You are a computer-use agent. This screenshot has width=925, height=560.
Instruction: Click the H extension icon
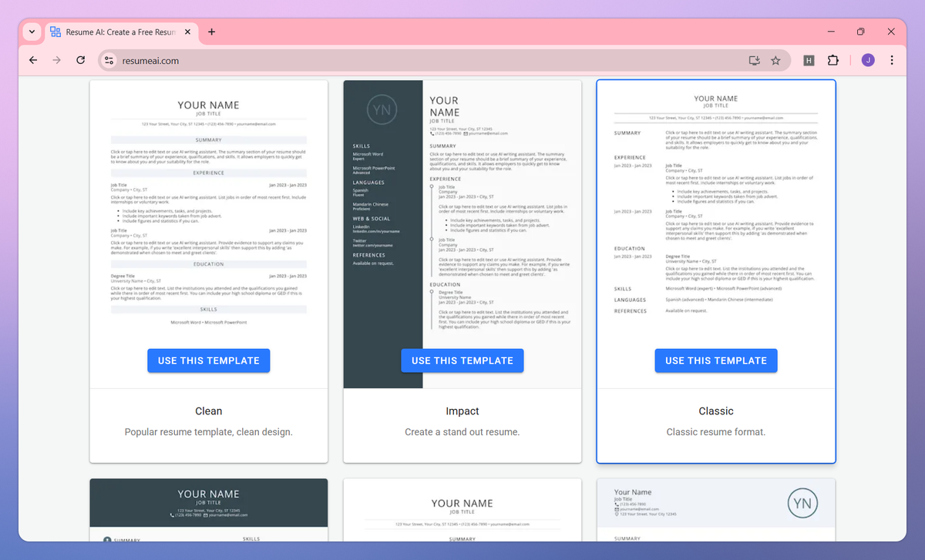coord(809,60)
